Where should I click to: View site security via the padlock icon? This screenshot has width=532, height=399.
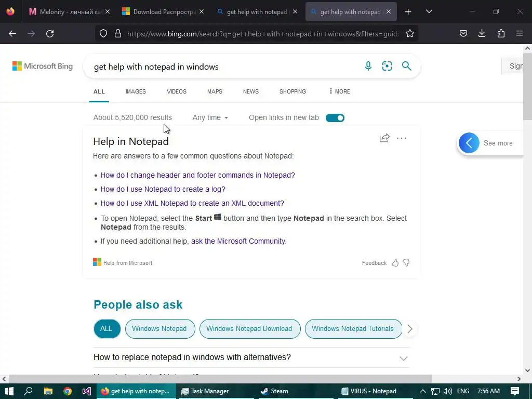tap(118, 33)
